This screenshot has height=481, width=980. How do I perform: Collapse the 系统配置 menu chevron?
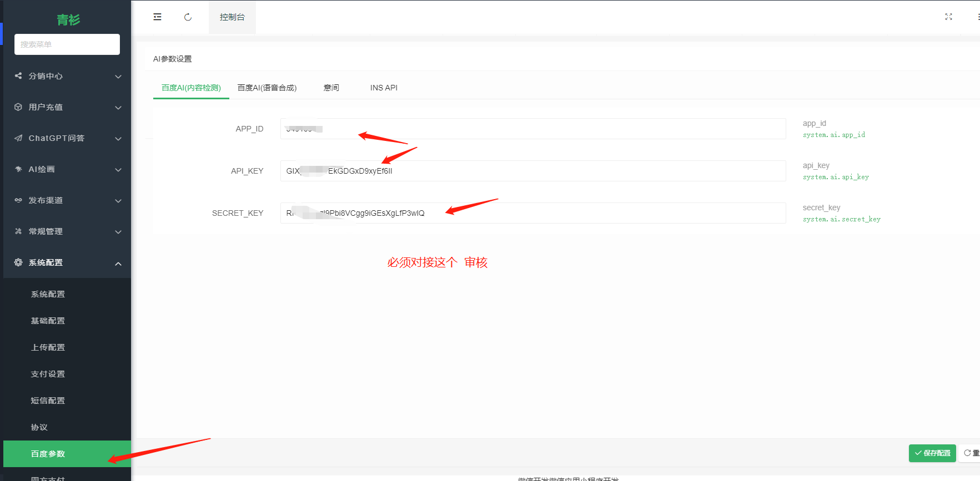[118, 264]
